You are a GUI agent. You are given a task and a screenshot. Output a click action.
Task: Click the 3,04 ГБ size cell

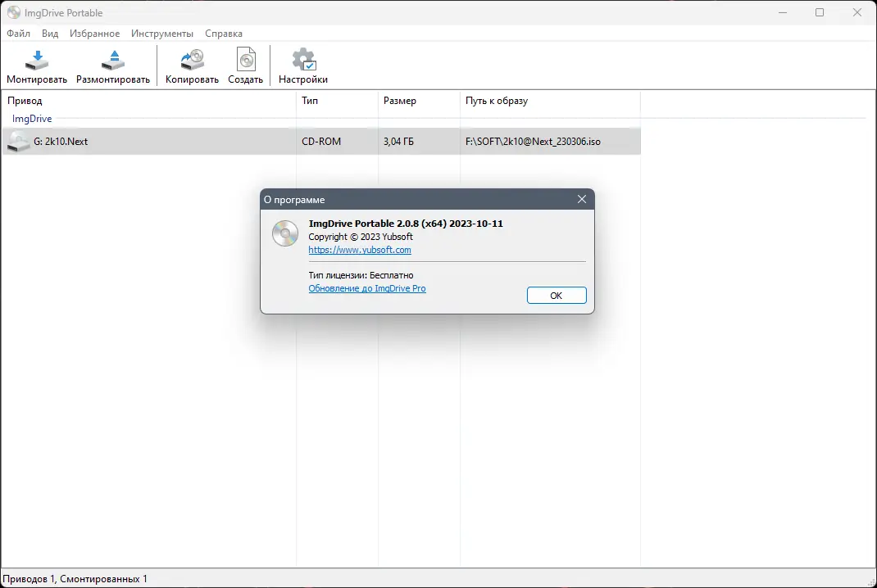tap(398, 142)
